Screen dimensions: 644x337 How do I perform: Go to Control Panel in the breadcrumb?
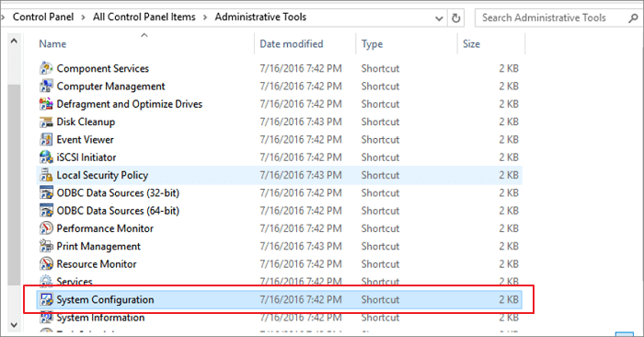[43, 17]
